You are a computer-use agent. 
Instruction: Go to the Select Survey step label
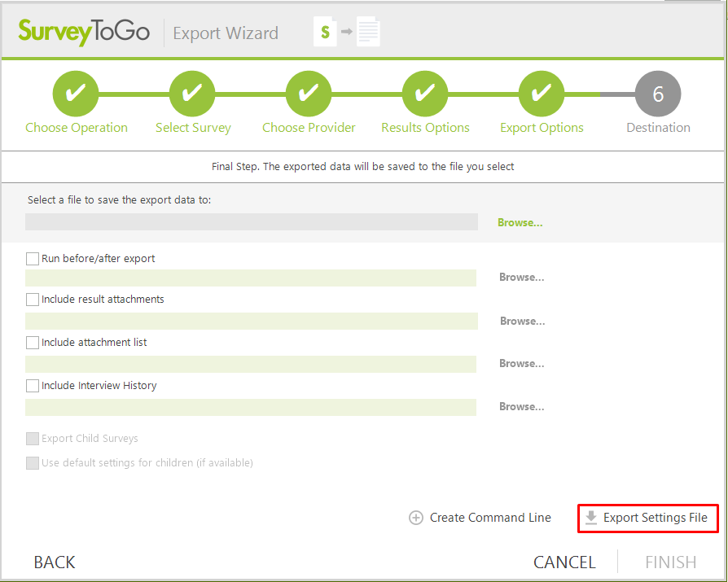[x=193, y=128]
